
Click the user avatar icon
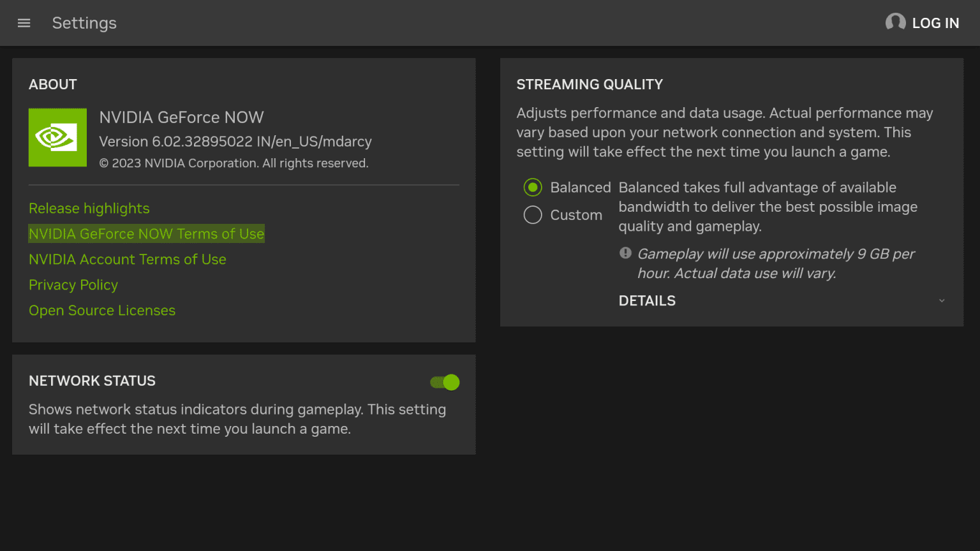(x=895, y=22)
